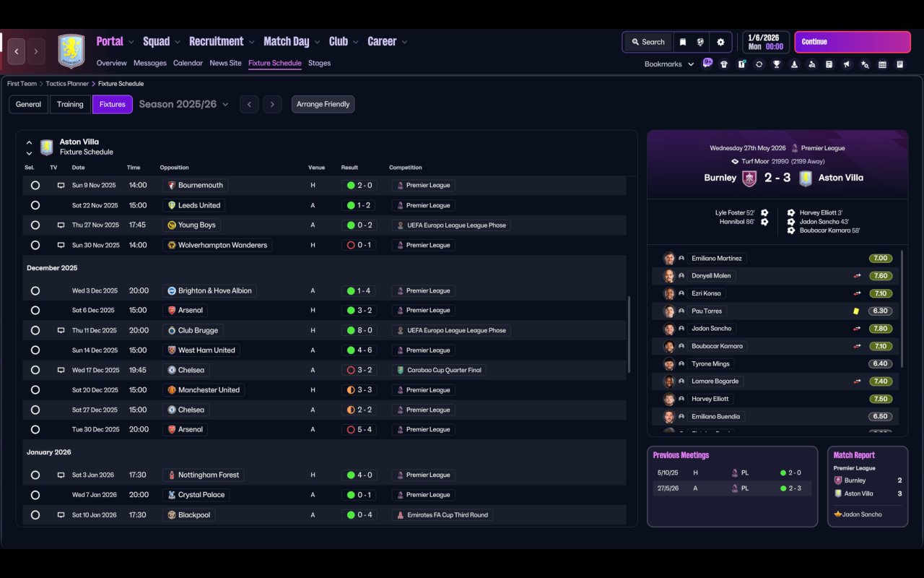Open the Season 2025/26 dropdown
The width and height of the screenshot is (924, 578).
[183, 105]
